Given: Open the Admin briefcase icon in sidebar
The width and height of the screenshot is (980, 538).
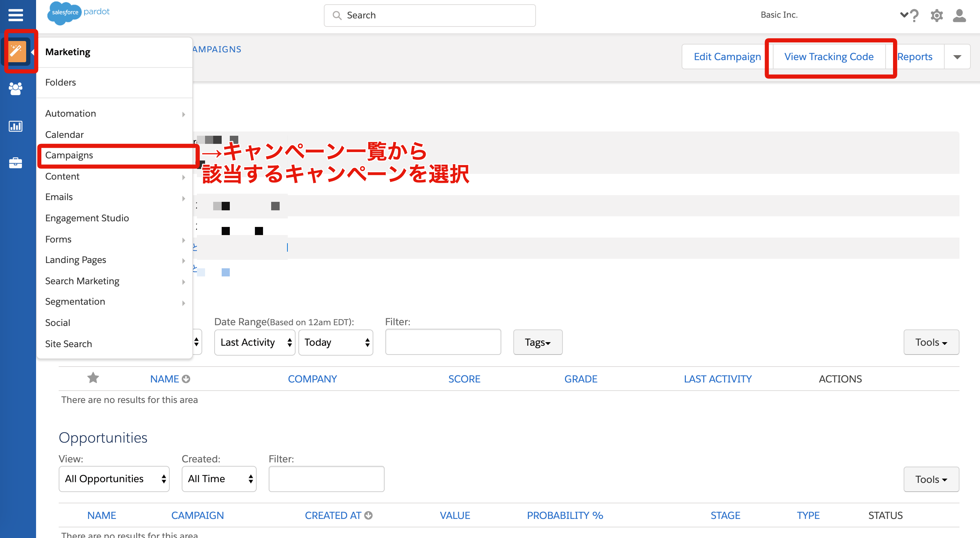Looking at the screenshot, I should pyautogui.click(x=16, y=163).
